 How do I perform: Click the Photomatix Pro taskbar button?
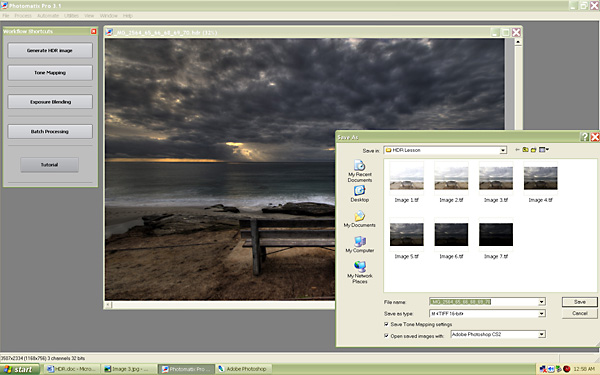point(186,369)
